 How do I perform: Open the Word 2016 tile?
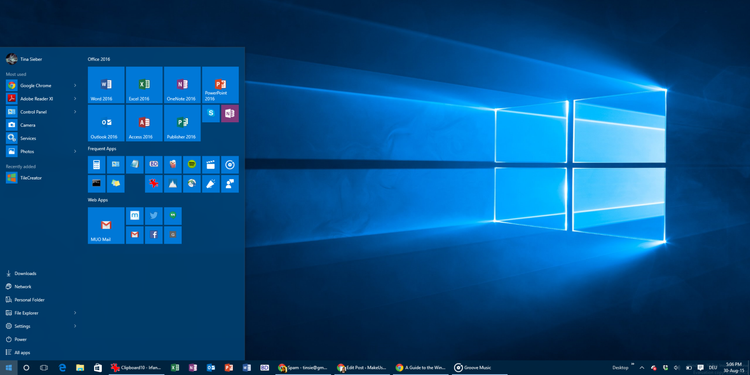tap(106, 85)
